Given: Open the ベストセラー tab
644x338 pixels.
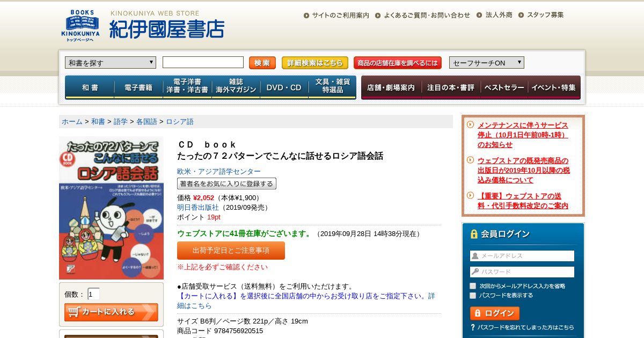Looking at the screenshot, I should (504, 87).
